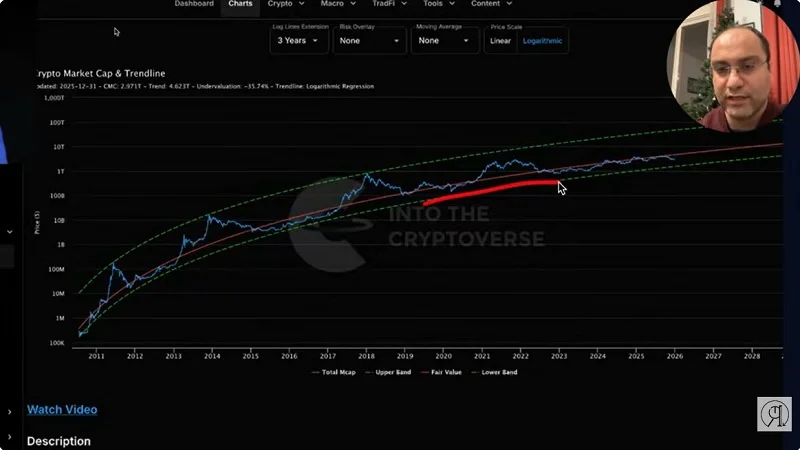800x450 pixels.
Task: Click the notification bell icon
Action: [x=777, y=4]
